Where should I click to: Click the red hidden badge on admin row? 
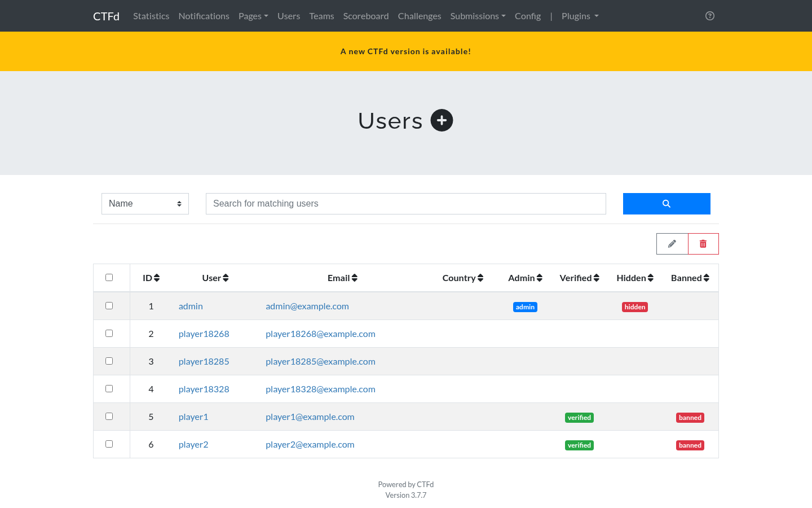click(635, 307)
